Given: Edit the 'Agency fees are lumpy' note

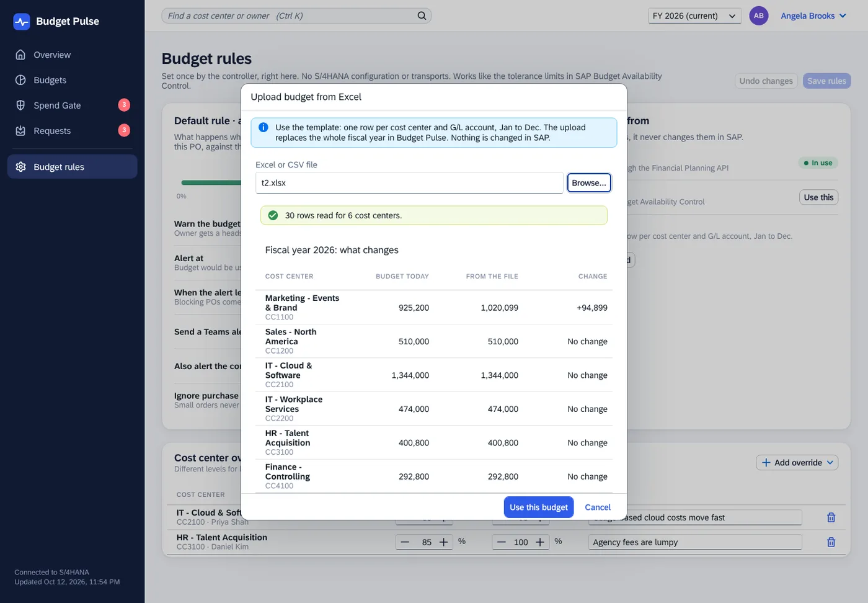Looking at the screenshot, I should point(695,542).
